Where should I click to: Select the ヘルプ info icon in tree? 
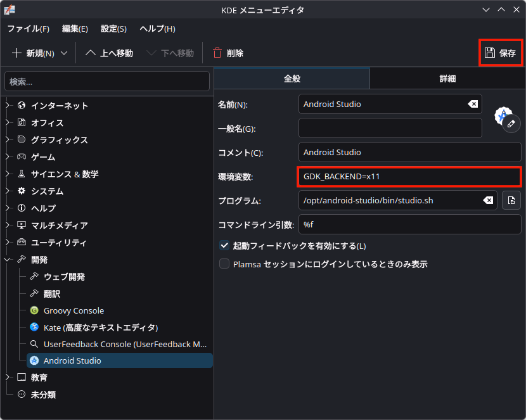[x=22, y=208]
